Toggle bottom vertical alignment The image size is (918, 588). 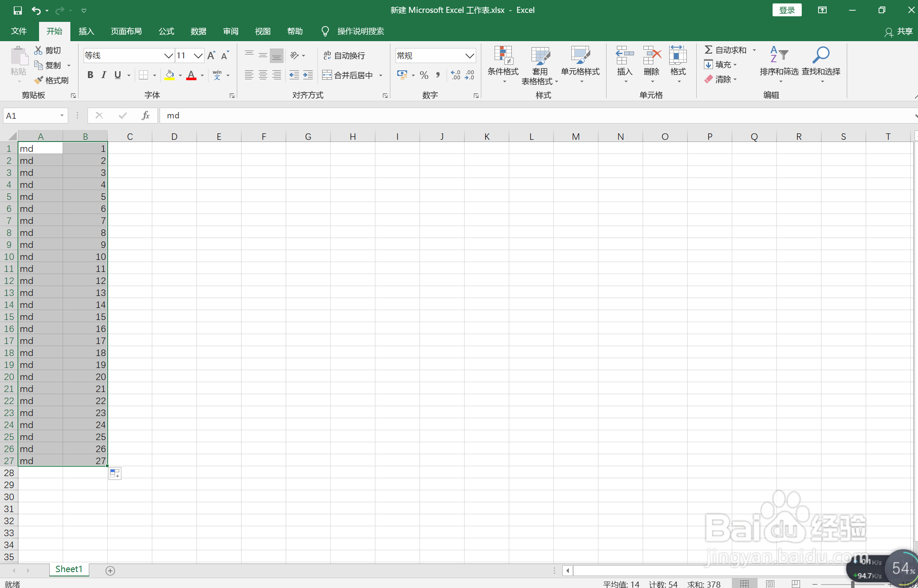(x=277, y=55)
